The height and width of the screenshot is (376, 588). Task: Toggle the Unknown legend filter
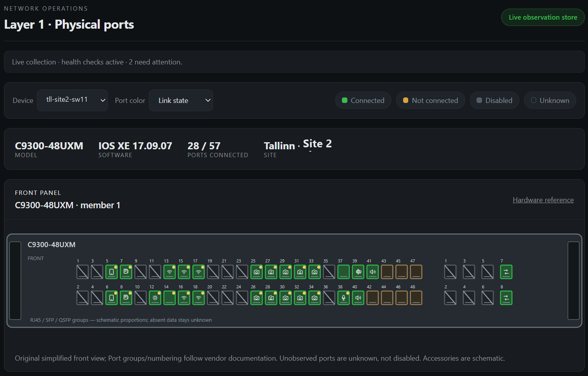click(x=550, y=100)
